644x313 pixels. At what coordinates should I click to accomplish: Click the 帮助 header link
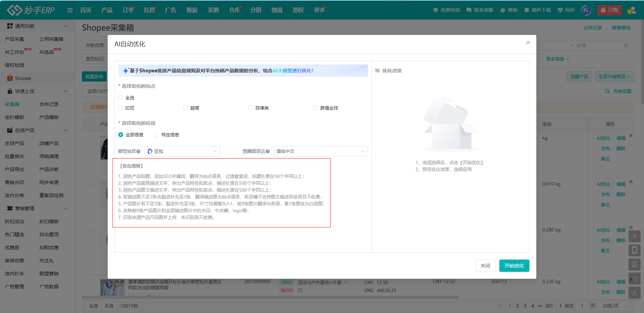(509, 10)
